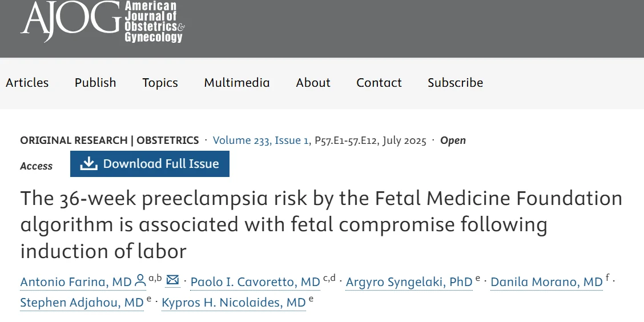Image resolution: width=644 pixels, height=322 pixels.
Task: Click the Subscribe navigation link
Action: (455, 83)
